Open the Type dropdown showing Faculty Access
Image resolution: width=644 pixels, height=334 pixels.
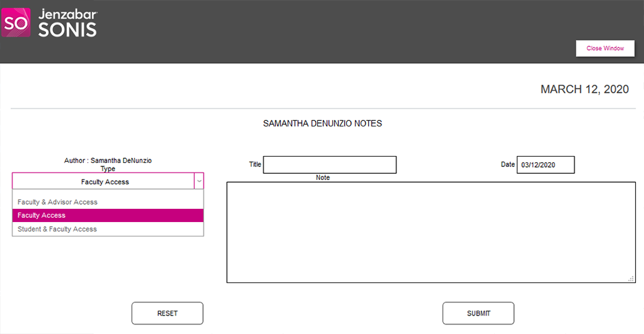(104, 181)
